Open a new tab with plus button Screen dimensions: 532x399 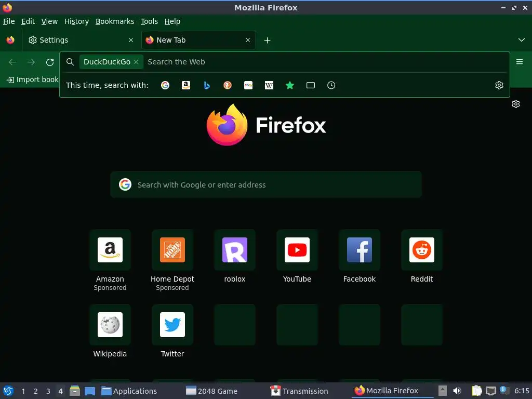click(268, 41)
